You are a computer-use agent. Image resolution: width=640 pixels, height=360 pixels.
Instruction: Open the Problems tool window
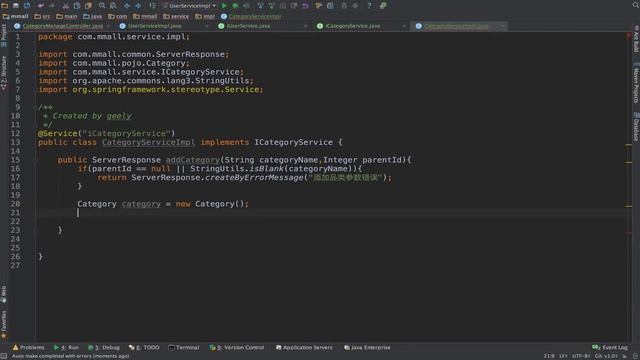[x=28, y=347]
